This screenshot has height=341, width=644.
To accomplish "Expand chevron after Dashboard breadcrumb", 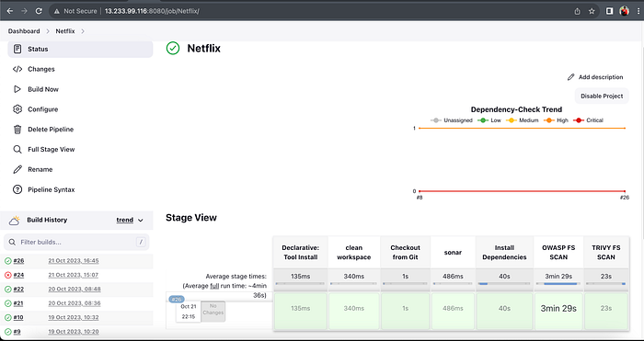I will (x=48, y=31).
